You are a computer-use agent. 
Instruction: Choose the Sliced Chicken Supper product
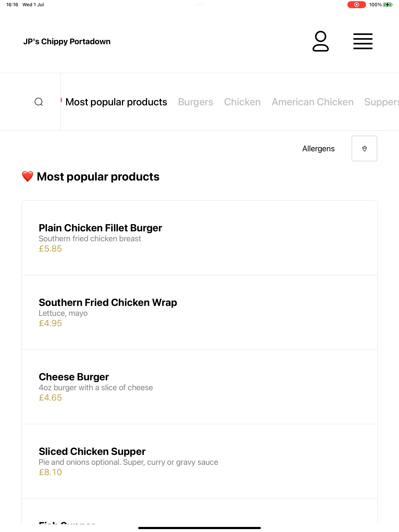tap(199, 461)
